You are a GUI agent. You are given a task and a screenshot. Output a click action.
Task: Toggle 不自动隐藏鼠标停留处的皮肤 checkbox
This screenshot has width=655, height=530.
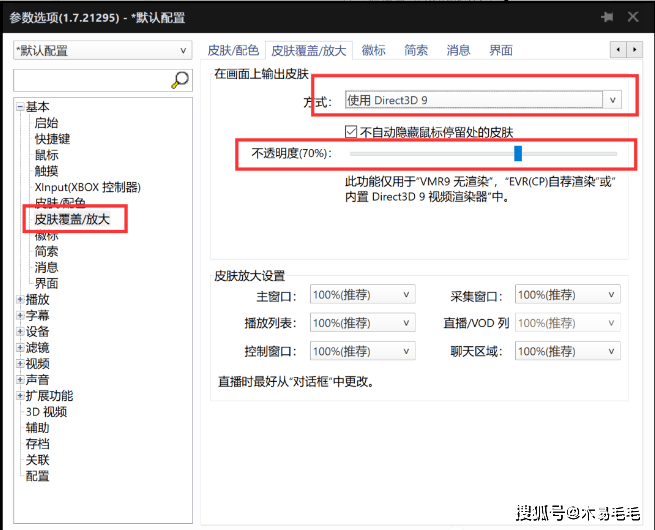(351, 132)
